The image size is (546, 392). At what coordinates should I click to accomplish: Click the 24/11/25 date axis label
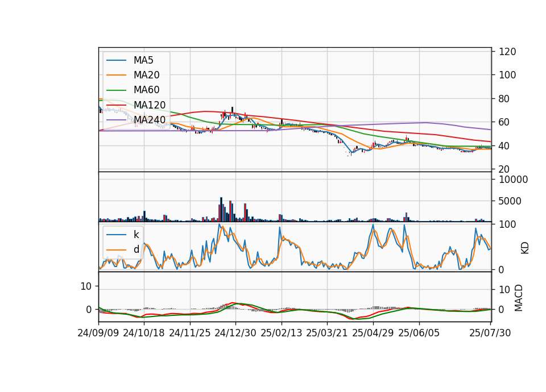[190, 333]
